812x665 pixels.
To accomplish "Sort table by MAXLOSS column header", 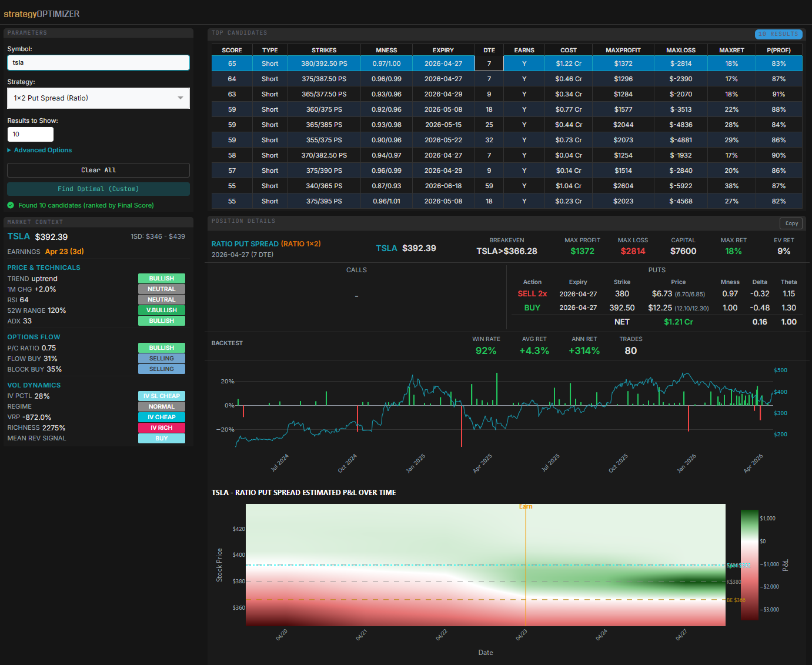I will coord(681,50).
